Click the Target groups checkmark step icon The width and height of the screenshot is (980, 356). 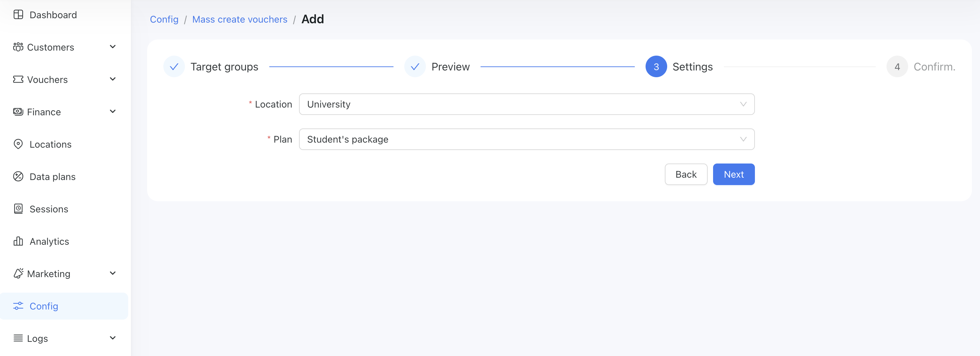click(174, 67)
